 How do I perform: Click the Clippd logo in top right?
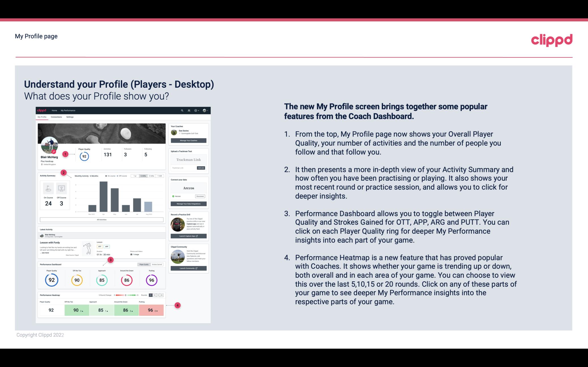(551, 39)
